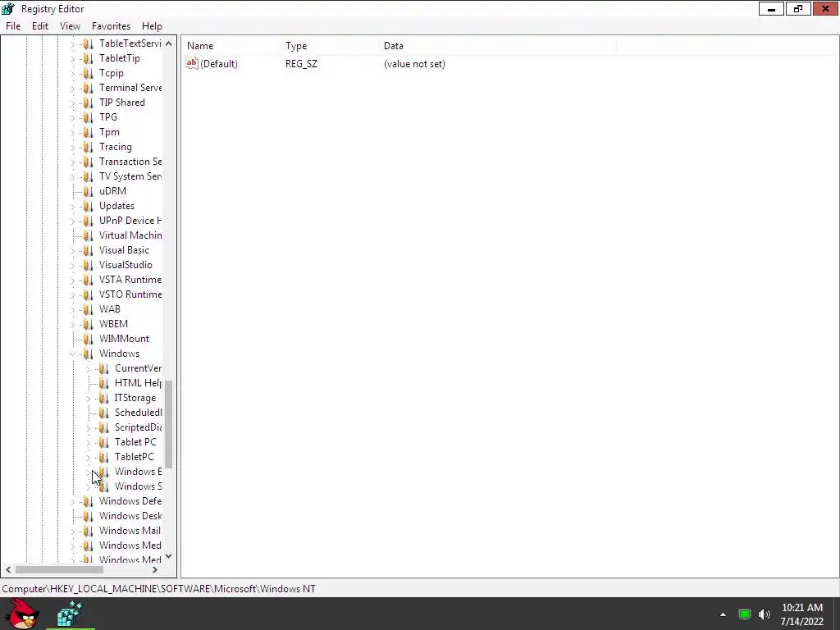The image size is (840, 630).
Task: Open the Edit menu
Action: [39, 25]
